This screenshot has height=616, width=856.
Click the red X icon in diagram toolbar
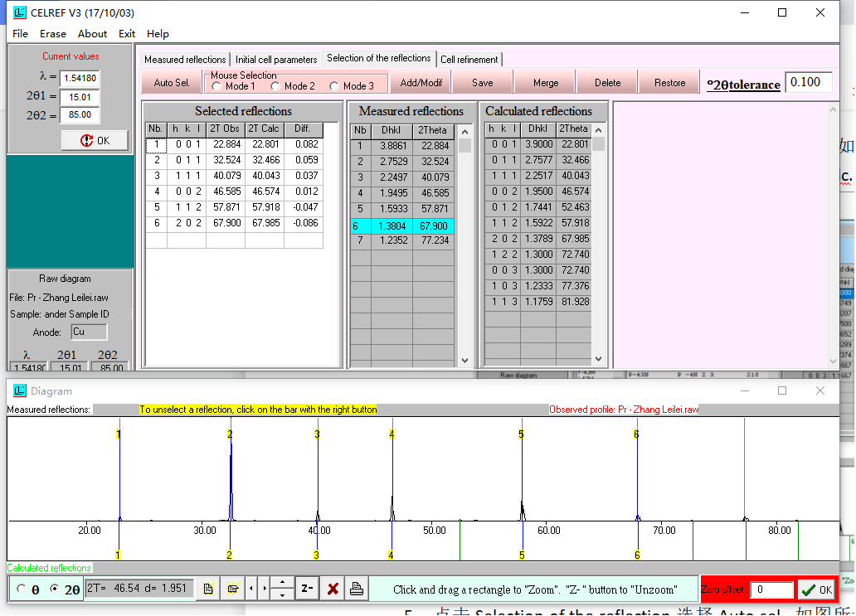click(333, 589)
